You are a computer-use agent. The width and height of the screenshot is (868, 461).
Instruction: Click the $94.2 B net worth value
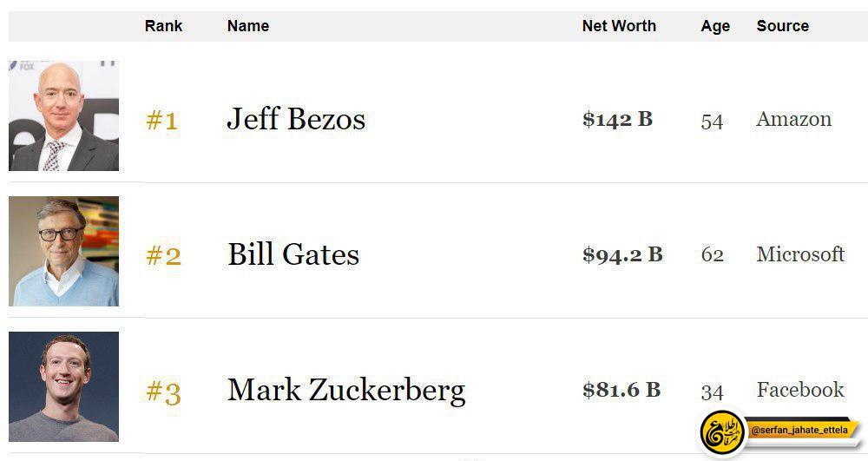(x=622, y=254)
